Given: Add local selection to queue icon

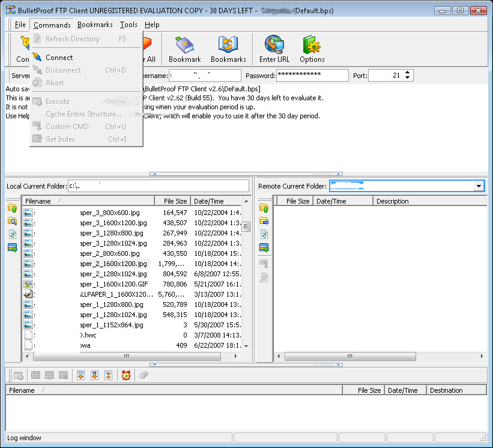Looking at the screenshot, I should click(x=12, y=248).
